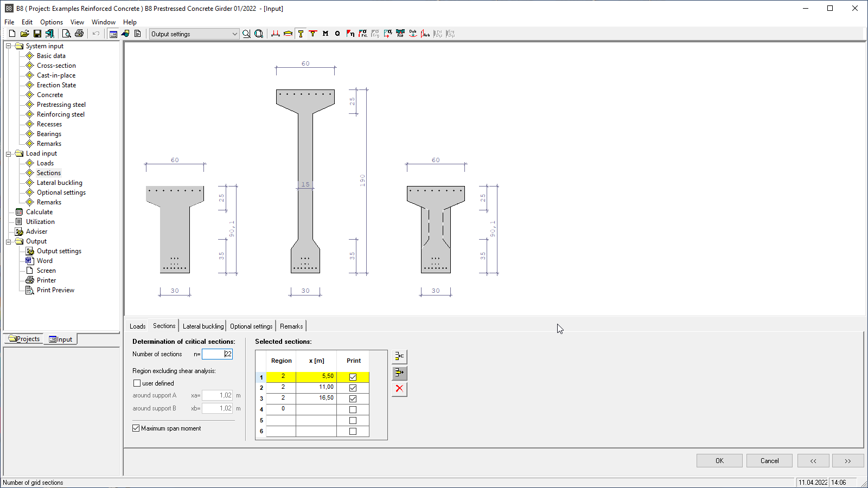Switch to the Loads tab
This screenshot has width=868, height=488.
tap(137, 326)
